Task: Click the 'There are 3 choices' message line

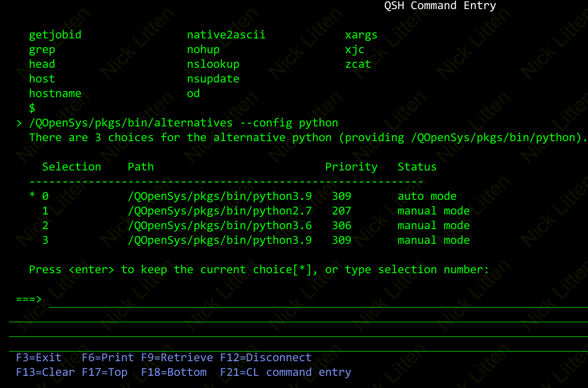Action: pyautogui.click(x=308, y=138)
